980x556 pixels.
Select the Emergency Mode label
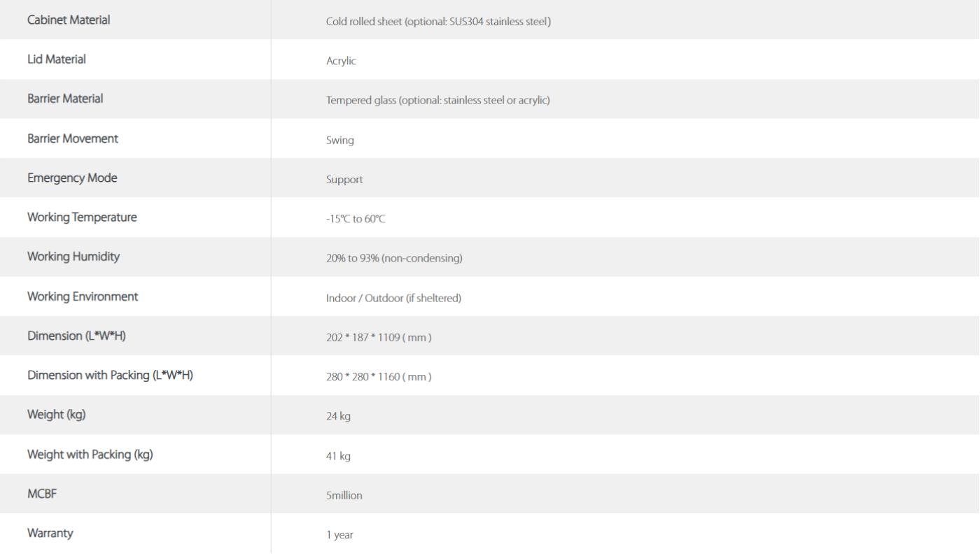point(72,178)
